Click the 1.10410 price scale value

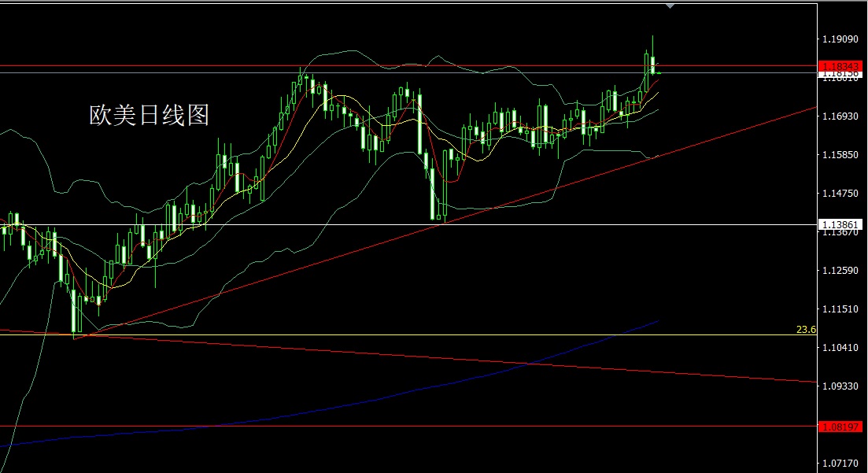(x=840, y=347)
